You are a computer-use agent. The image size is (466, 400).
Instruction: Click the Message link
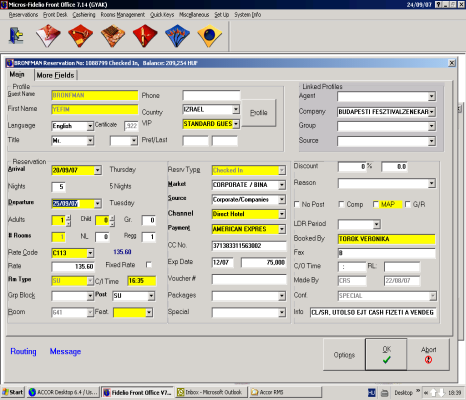pos(65,351)
